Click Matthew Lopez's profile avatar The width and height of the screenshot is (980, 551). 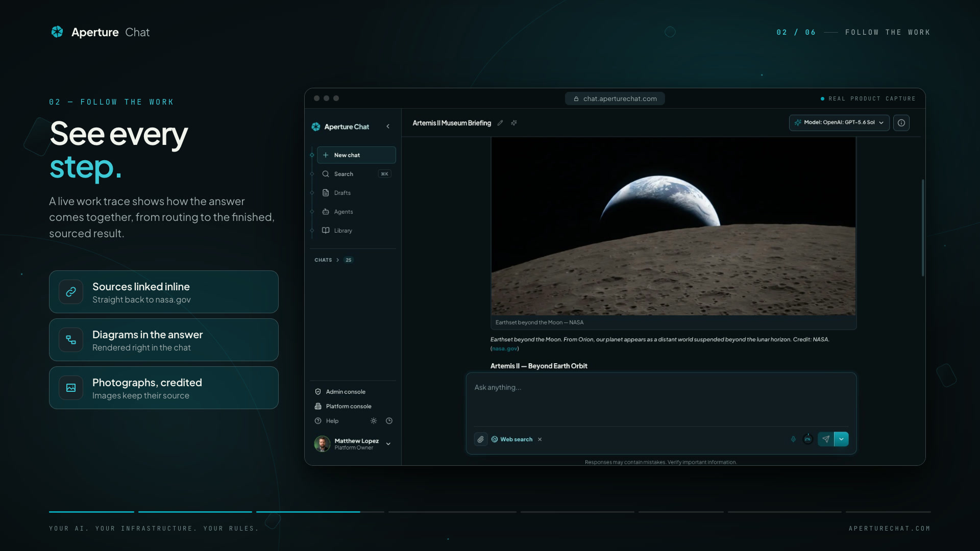click(x=322, y=444)
